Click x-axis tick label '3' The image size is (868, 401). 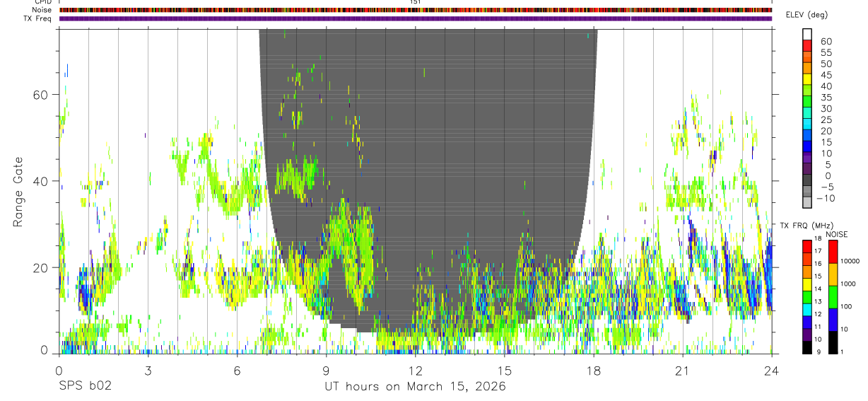[x=148, y=371]
